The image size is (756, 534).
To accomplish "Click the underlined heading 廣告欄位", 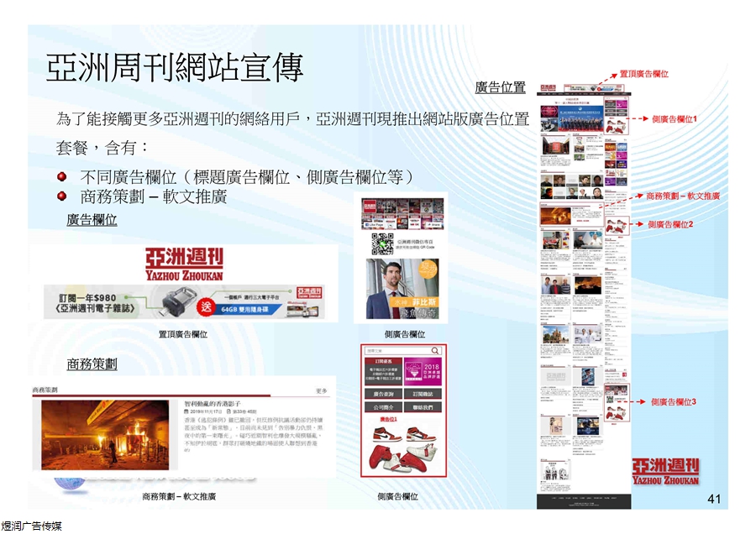I will [92, 220].
